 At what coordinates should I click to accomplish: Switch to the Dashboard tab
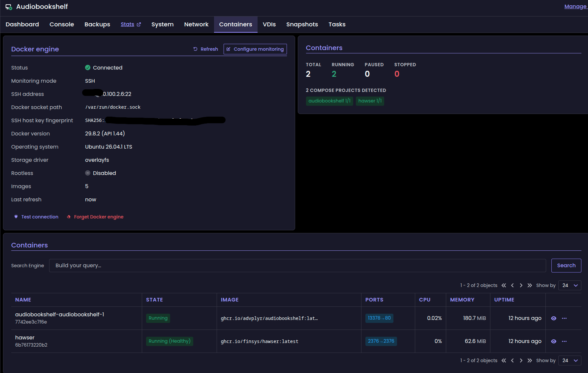pyautogui.click(x=22, y=24)
